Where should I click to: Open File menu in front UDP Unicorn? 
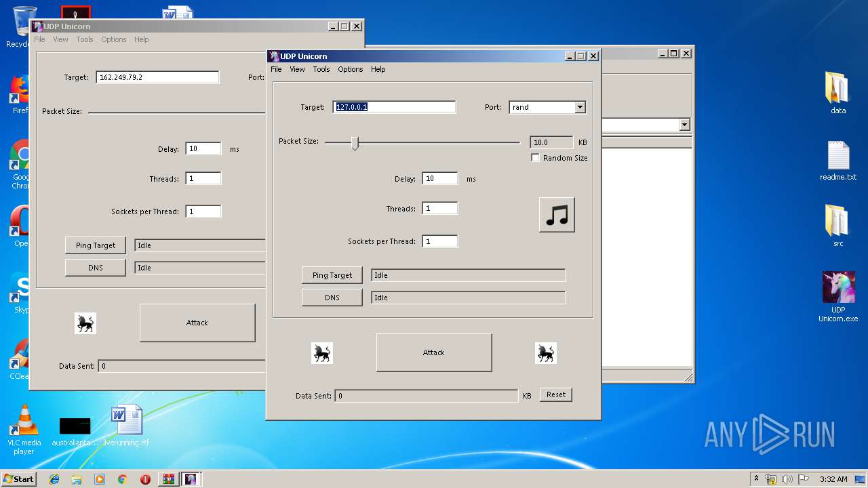(276, 69)
